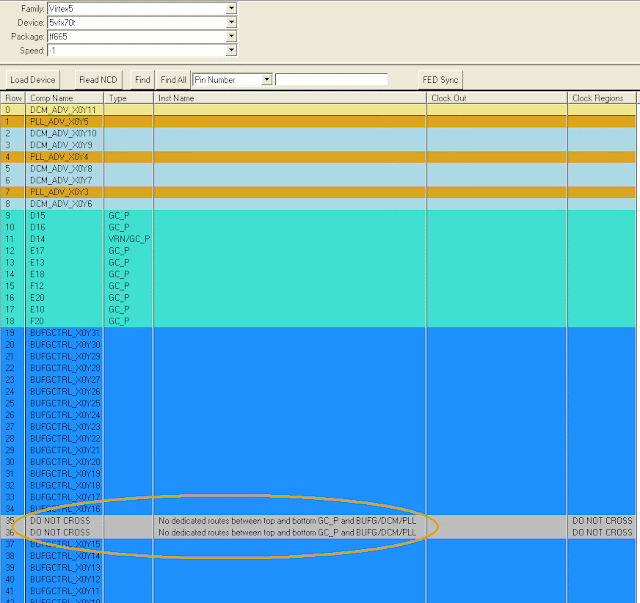This screenshot has height=603, width=640.
Task: Select the BUFGCTRL_X0Y23 row
Action: coord(318,427)
